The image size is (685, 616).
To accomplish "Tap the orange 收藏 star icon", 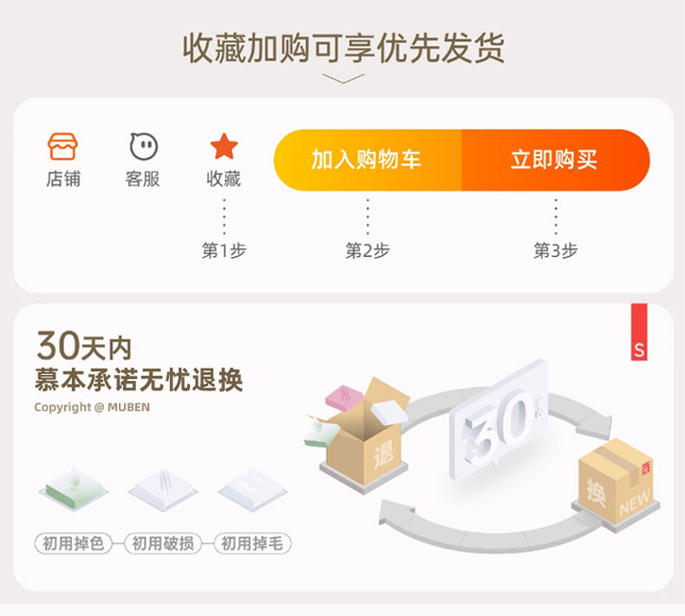I will [x=224, y=147].
